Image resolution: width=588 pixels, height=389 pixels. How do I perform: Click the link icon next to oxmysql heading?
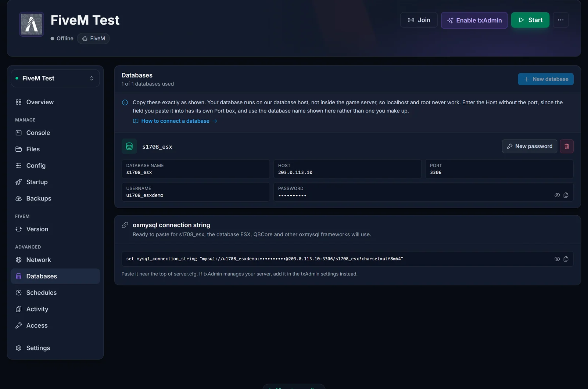pos(125,225)
